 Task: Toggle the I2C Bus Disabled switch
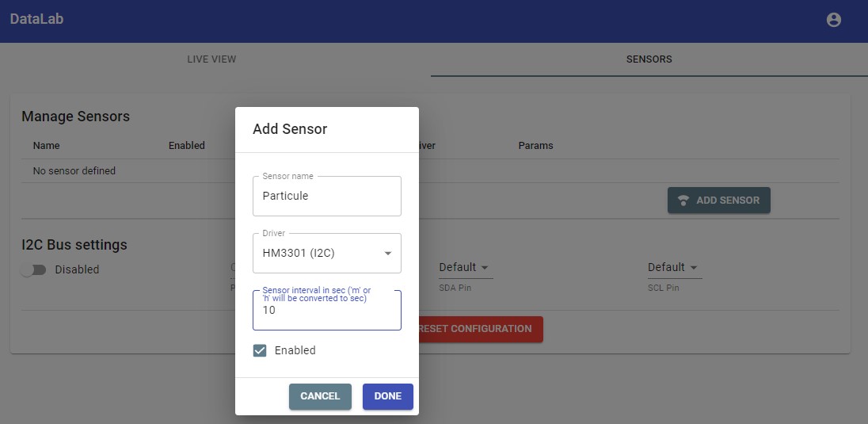coord(33,270)
